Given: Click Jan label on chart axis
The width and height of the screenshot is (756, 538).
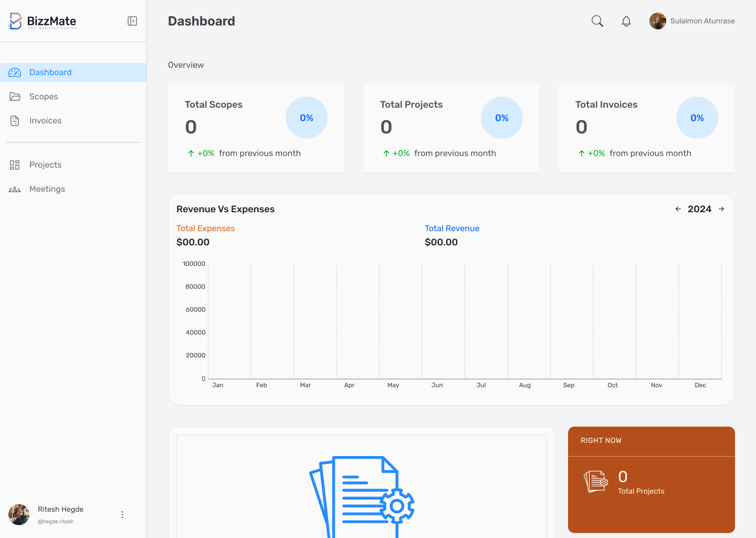Looking at the screenshot, I should [218, 385].
